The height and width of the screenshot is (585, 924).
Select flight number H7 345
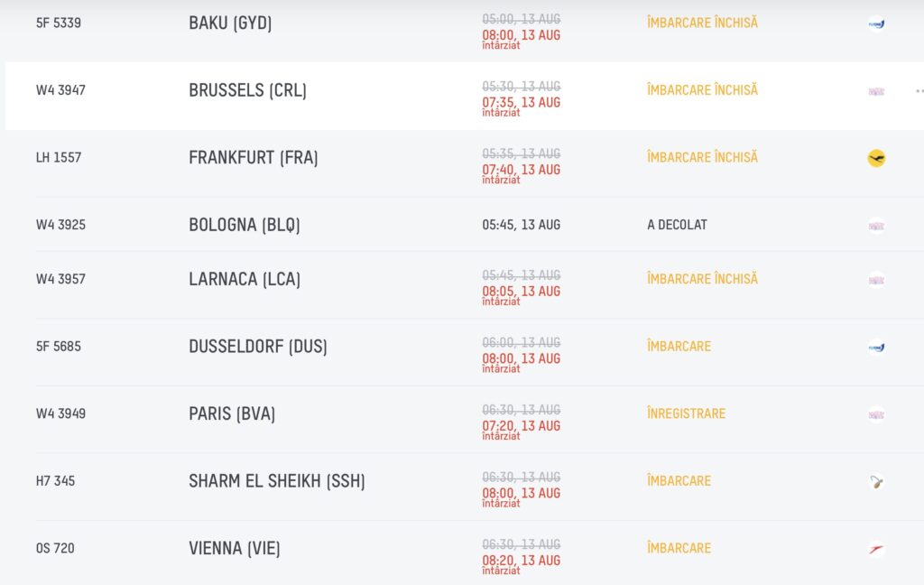[55, 480]
